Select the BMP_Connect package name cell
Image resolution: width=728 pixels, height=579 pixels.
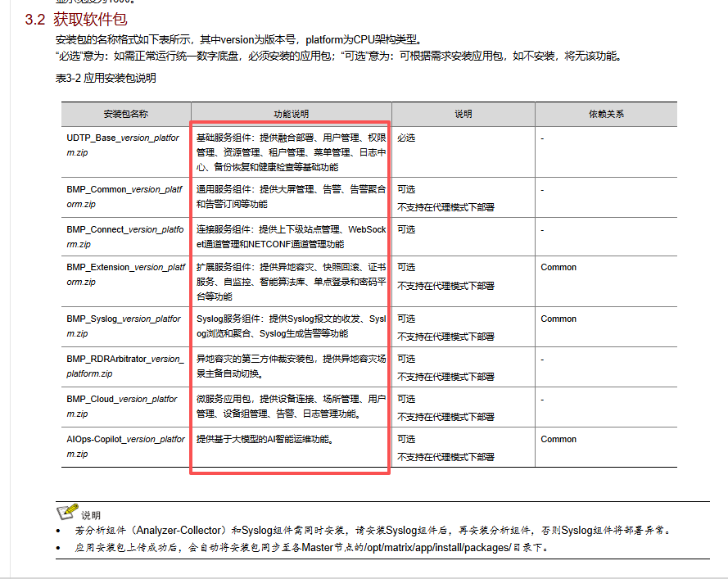click(x=124, y=237)
